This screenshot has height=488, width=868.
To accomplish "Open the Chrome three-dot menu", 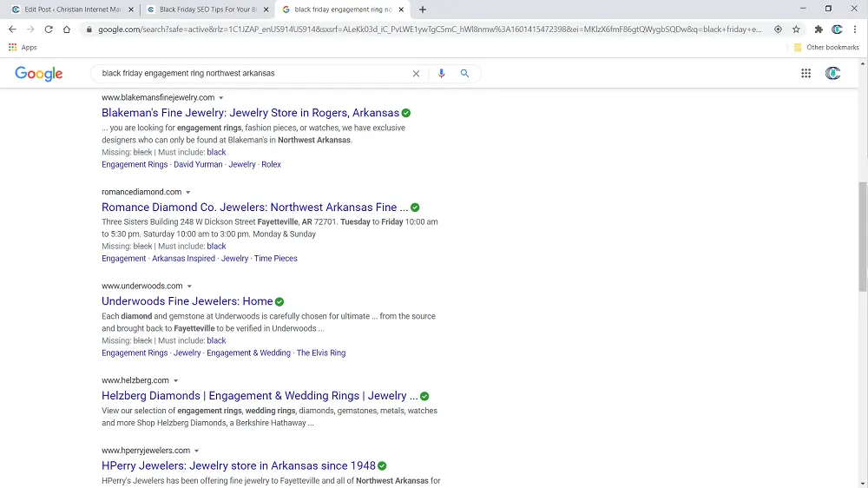I will click(x=855, y=30).
